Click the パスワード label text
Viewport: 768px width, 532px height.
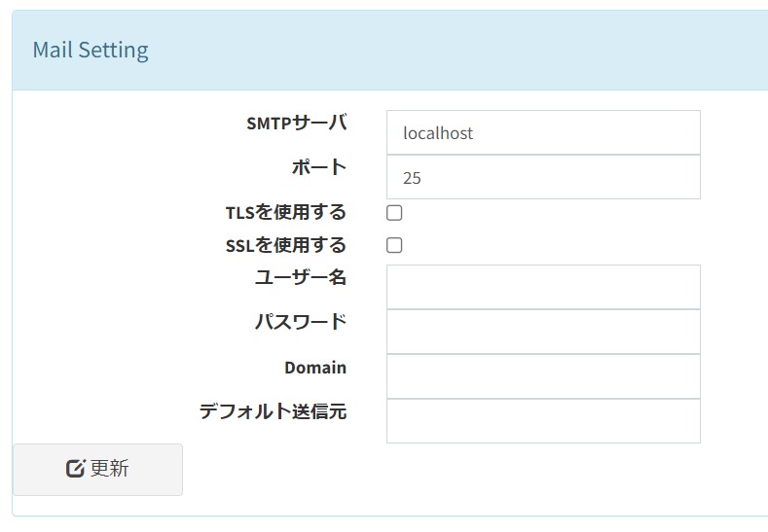tap(300, 322)
